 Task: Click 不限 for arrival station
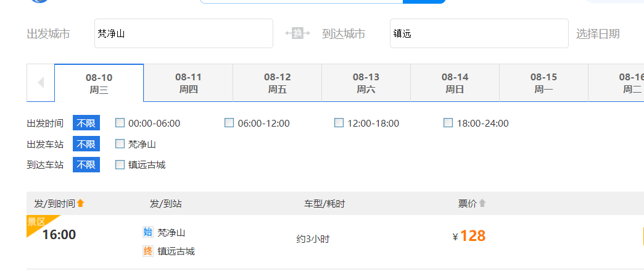[86, 164]
